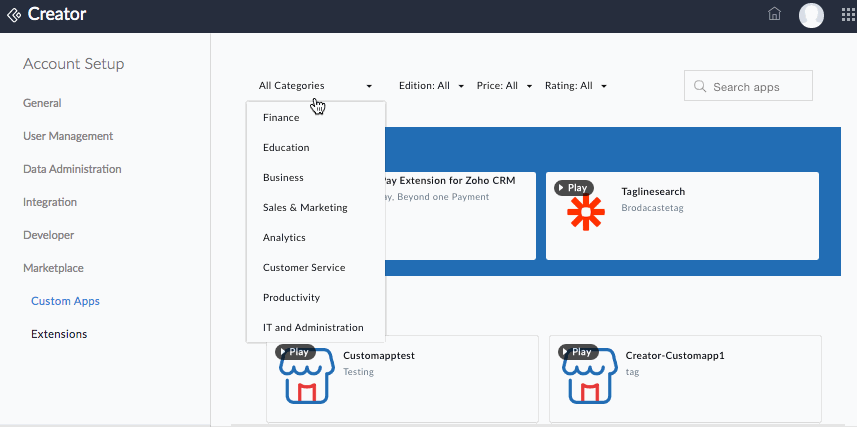Open User Management settings
This screenshot has width=857, height=427.
(68, 136)
